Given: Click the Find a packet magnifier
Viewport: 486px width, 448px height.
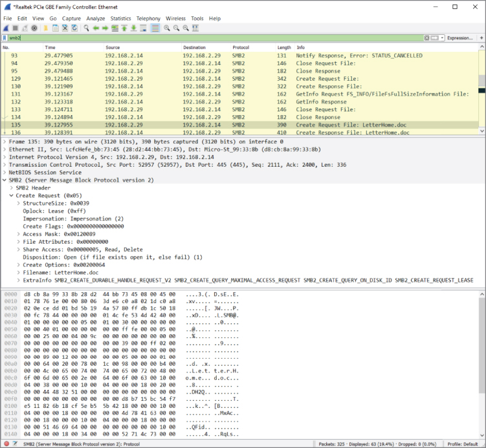Looking at the screenshot, I should (x=86, y=28).
